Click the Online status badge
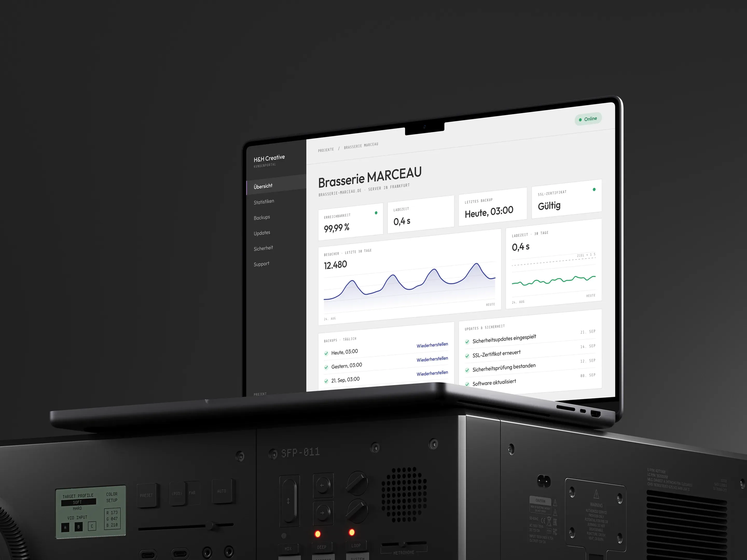747x560 pixels. tap(588, 119)
